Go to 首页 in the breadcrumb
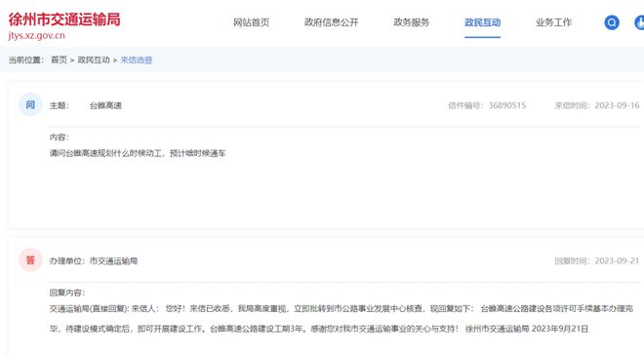Screen dimensions: 644x356 point(59,59)
